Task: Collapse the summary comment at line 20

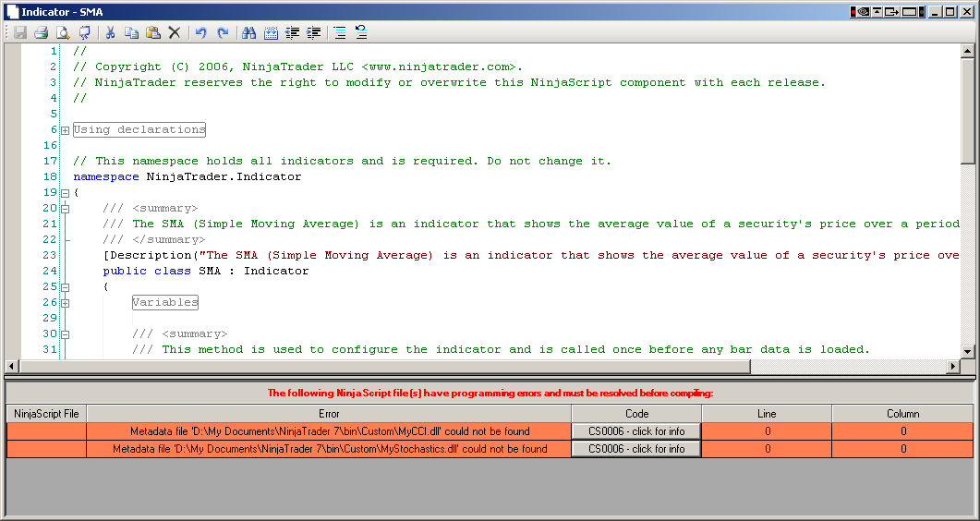Action: coord(65,209)
